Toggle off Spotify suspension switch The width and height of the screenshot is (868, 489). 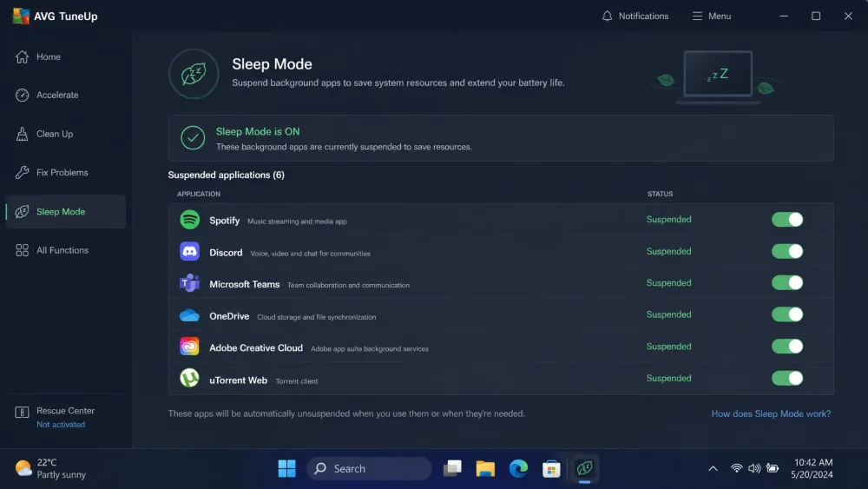tap(787, 220)
